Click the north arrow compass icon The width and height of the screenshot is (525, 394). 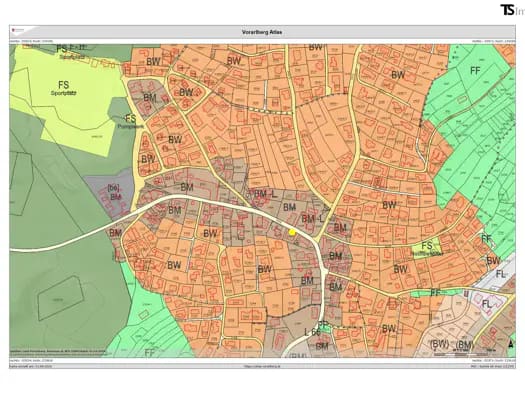[x=511, y=344]
